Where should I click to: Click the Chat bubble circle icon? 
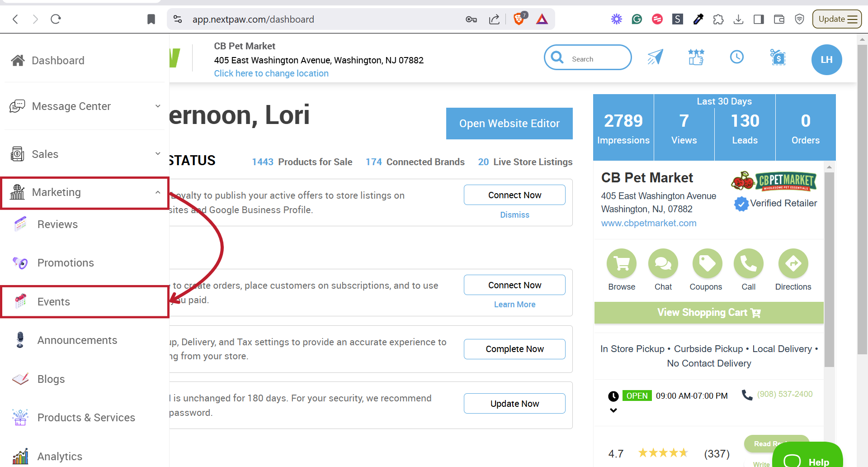click(x=663, y=263)
